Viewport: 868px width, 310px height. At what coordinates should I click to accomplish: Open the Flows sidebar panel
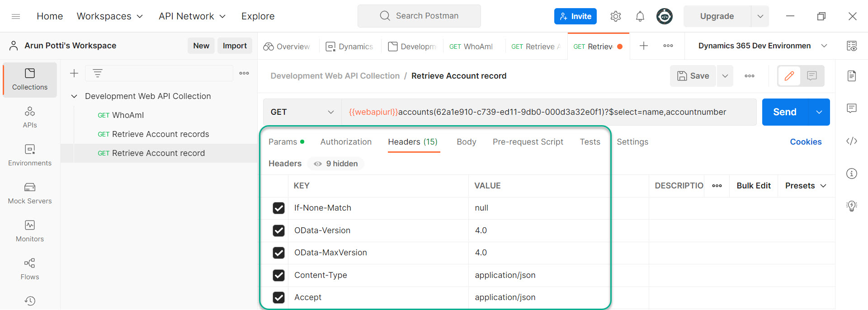(30, 269)
